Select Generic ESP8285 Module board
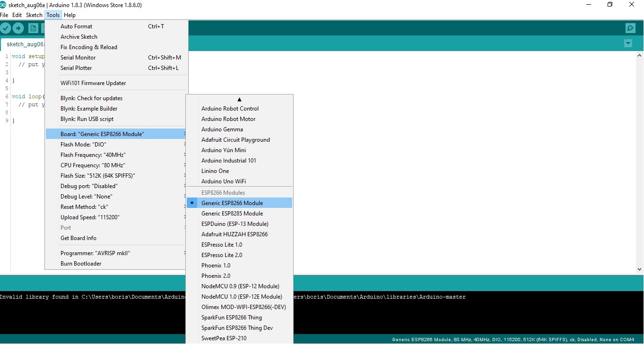The image size is (644, 344). [x=239, y=214]
